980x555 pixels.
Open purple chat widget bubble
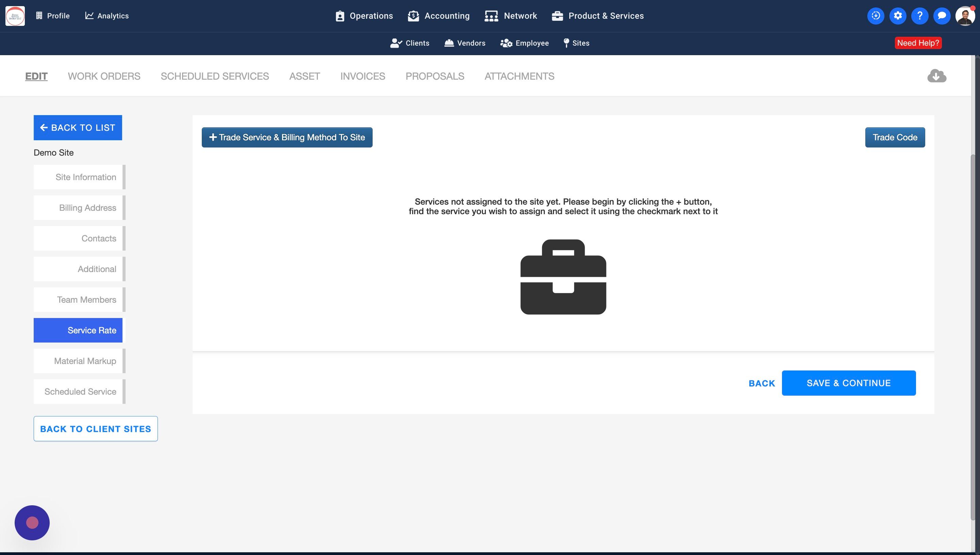32,523
